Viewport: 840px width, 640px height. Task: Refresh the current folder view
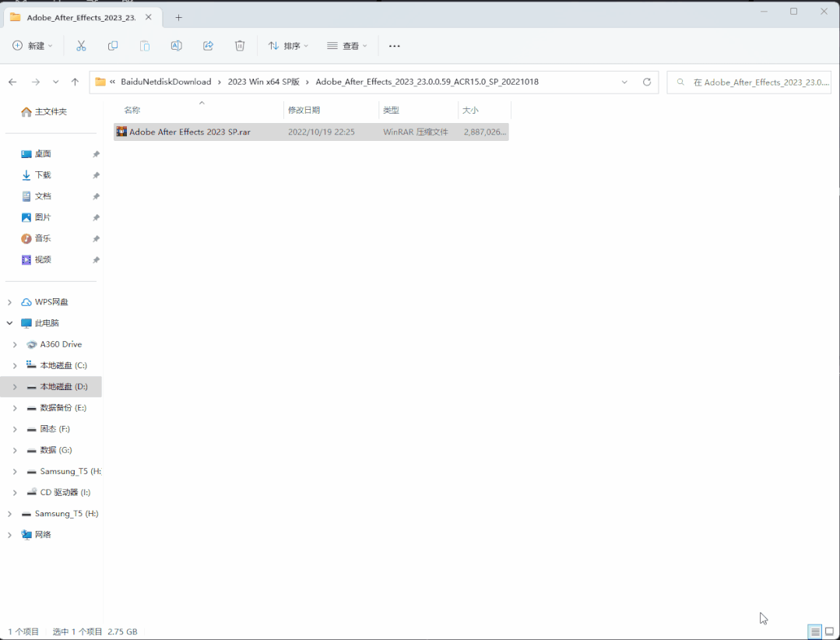pos(646,82)
